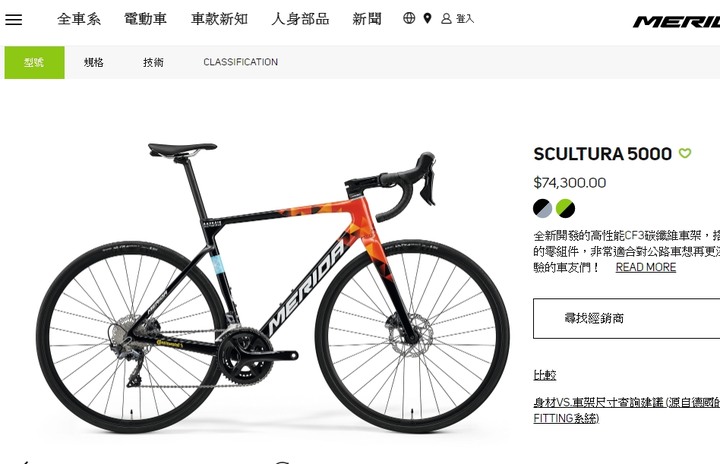Screen dimensions: 720x464
Task: Click the 尋找經銷商 button
Action: (626, 318)
